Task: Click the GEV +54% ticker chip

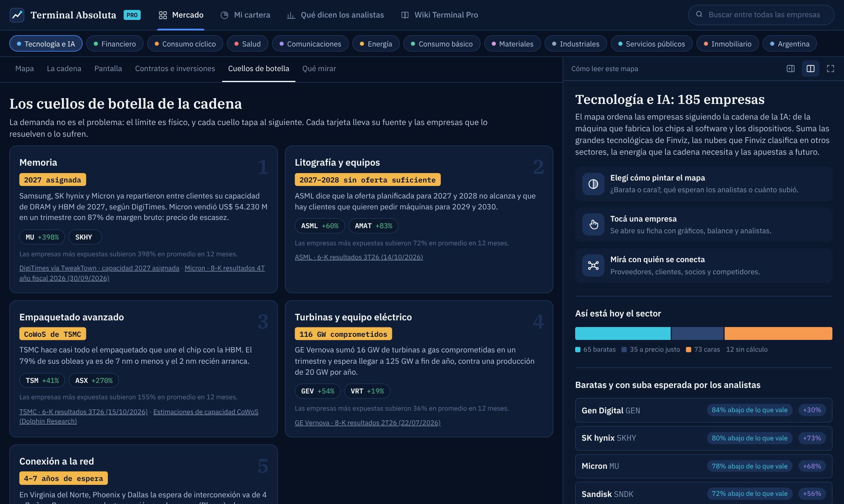Action: click(318, 391)
